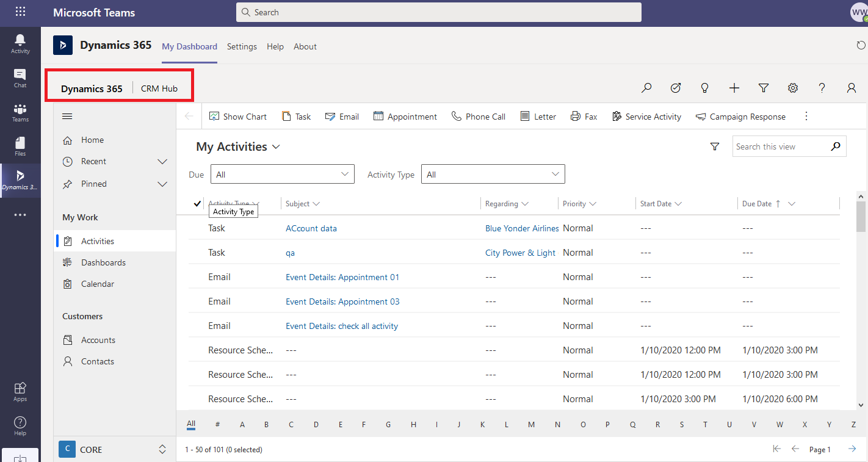
Task: Open the user account person icon
Action: tap(852, 88)
